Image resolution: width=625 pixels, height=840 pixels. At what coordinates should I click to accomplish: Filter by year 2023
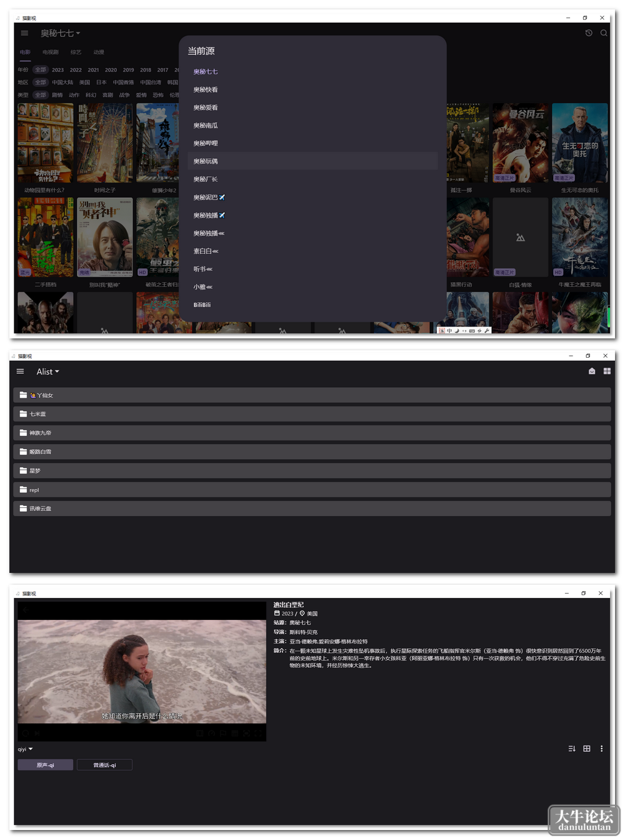coord(58,70)
